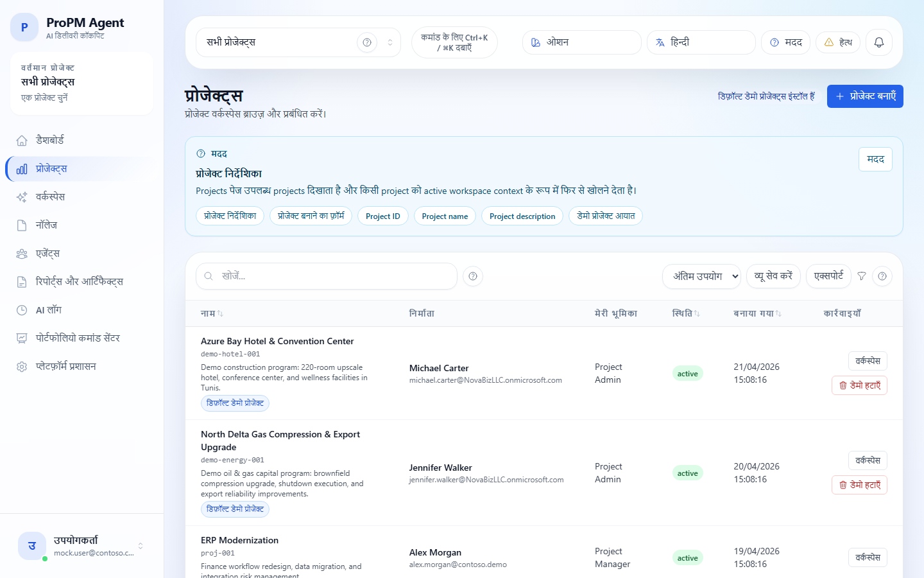Click the प्रोजेक्ट बनाएँ button
The width and height of the screenshot is (924, 578).
[864, 96]
